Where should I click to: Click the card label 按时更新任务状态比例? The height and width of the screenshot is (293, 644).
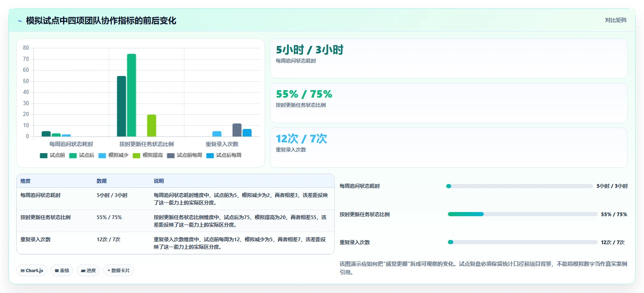click(301, 105)
